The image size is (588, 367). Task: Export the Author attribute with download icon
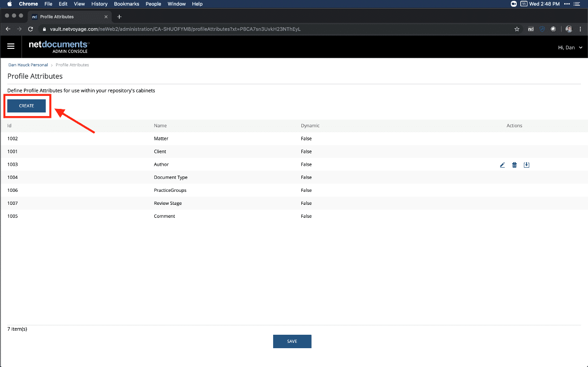click(527, 165)
